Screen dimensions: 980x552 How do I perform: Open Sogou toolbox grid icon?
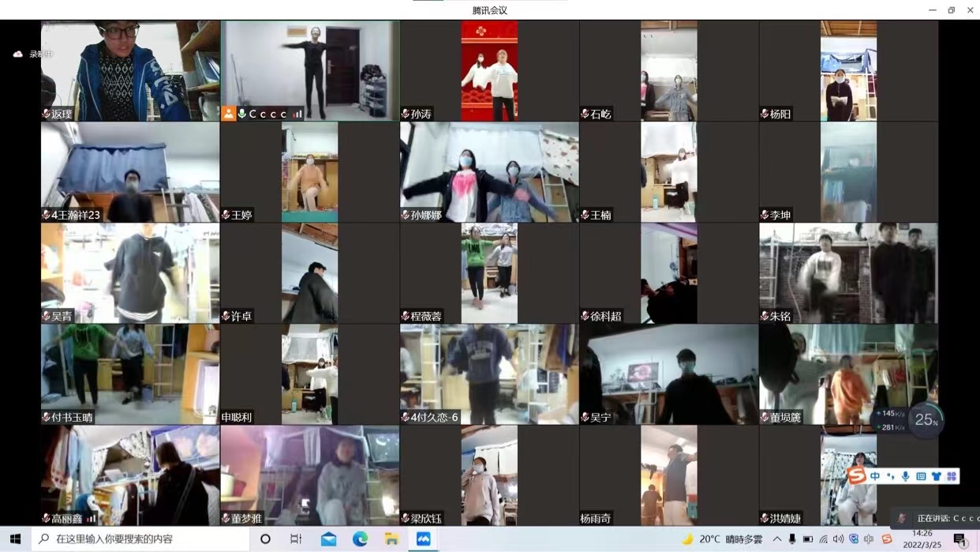click(952, 476)
